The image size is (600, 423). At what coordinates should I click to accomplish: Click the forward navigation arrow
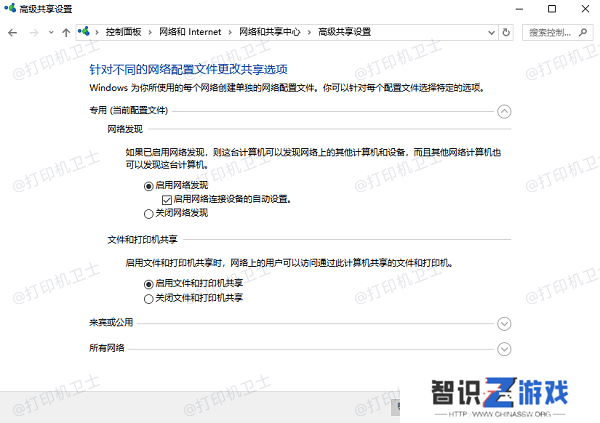coord(34,33)
